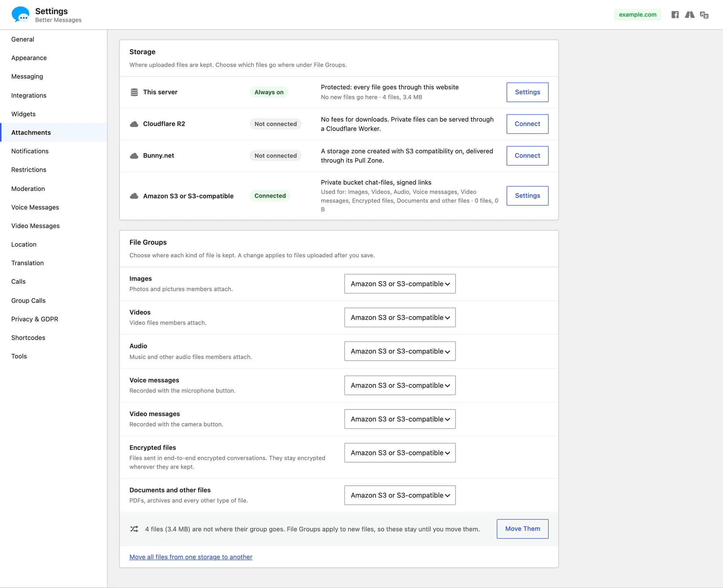Click the Connected status badge

tap(270, 196)
